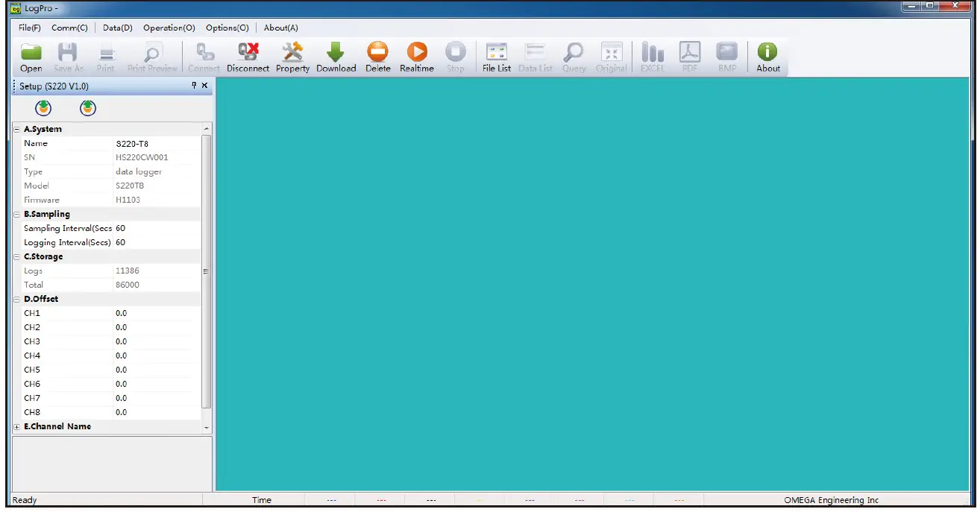This screenshot has height=512, width=980.
Task: Open the Operation(O) menu
Action: (169, 28)
